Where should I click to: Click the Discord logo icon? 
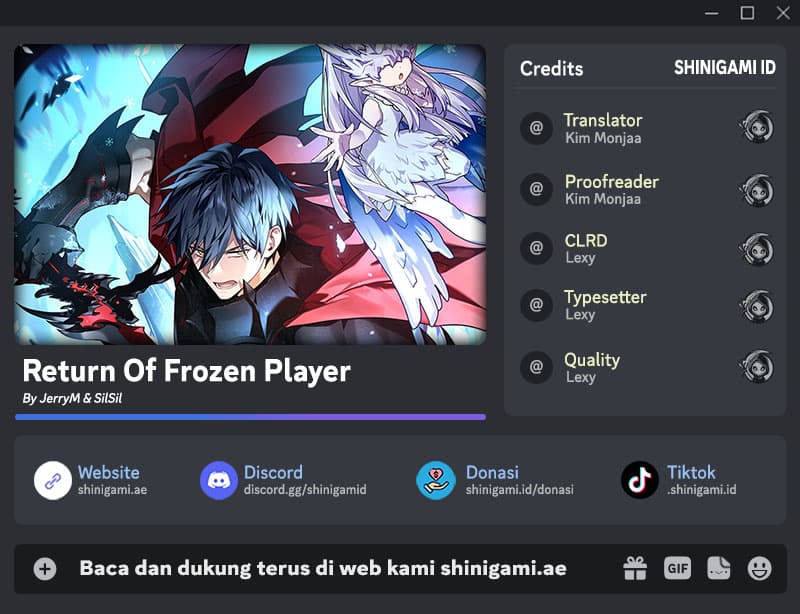(x=219, y=480)
